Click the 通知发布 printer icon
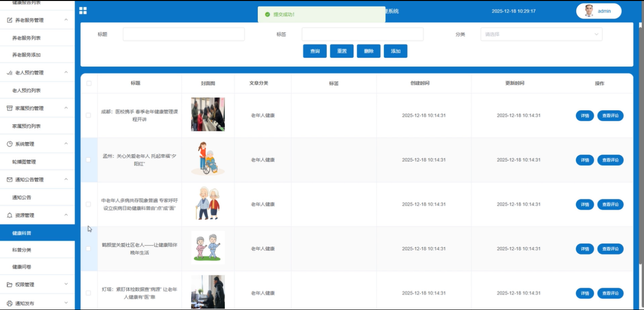The height and width of the screenshot is (310, 644). point(10,303)
